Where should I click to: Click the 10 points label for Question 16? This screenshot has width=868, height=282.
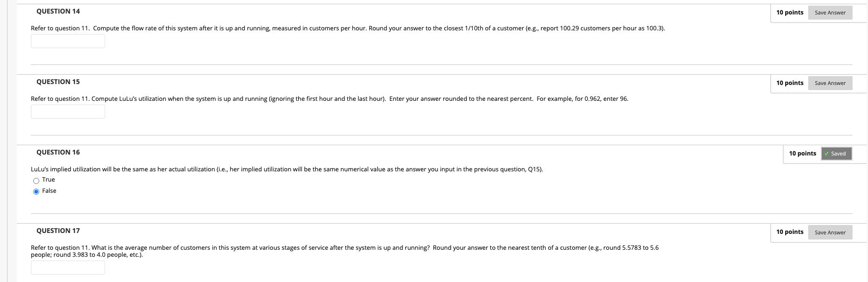(x=802, y=153)
